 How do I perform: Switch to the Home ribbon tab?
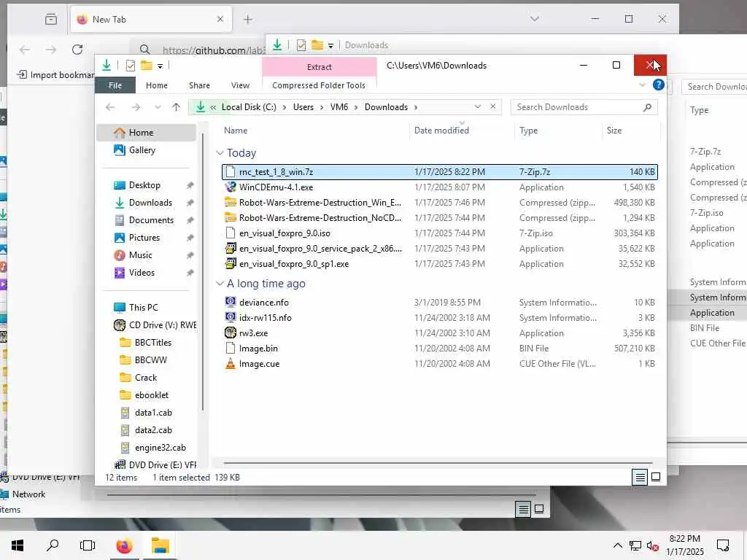[x=157, y=85]
